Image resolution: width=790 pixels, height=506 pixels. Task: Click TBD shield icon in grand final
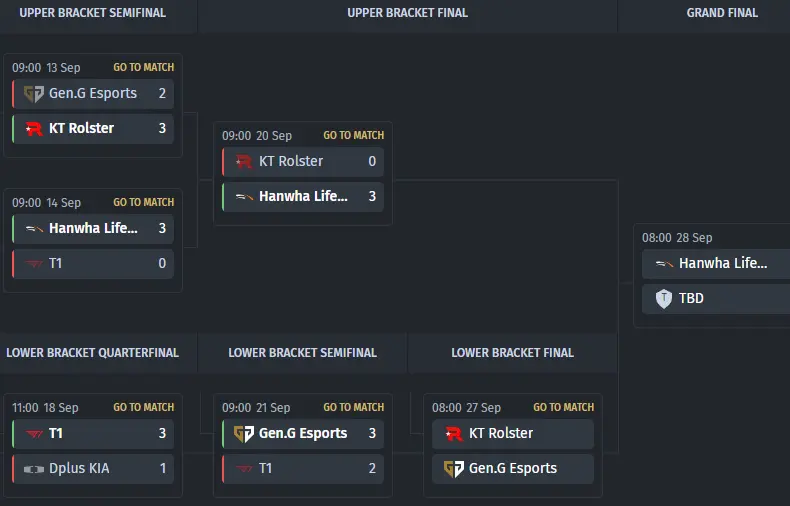(664, 298)
